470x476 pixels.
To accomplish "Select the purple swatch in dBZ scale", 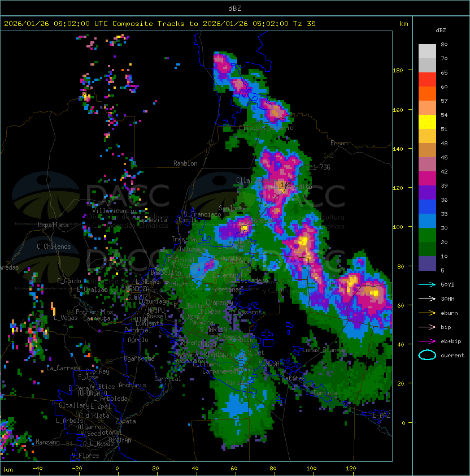I will [427, 192].
